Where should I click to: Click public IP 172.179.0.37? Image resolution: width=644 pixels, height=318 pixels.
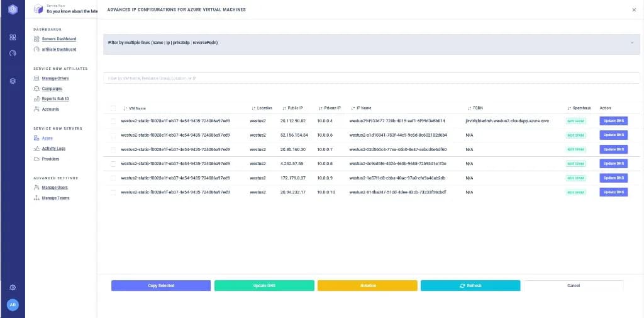pyautogui.click(x=293, y=178)
